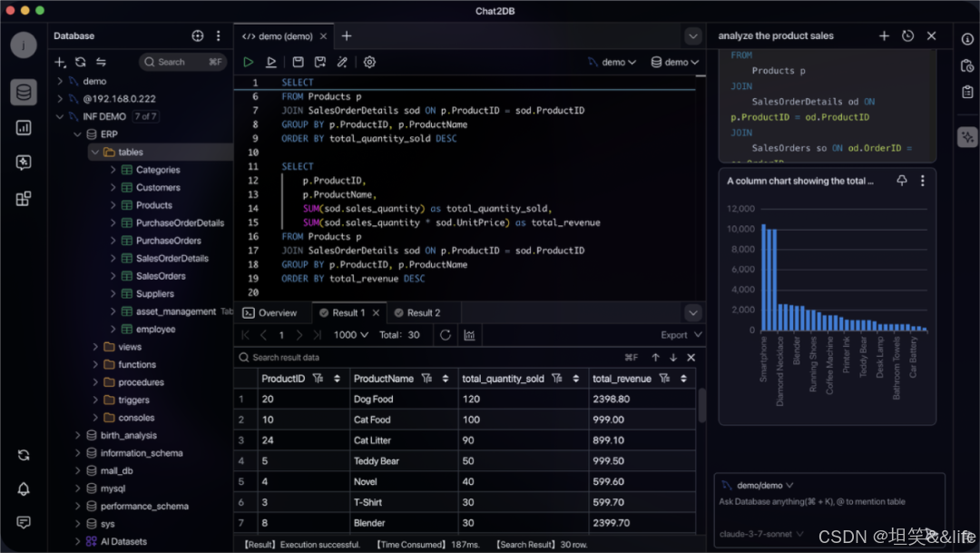980x553 pixels.
Task: Open editor settings gear icon
Action: 369,62
